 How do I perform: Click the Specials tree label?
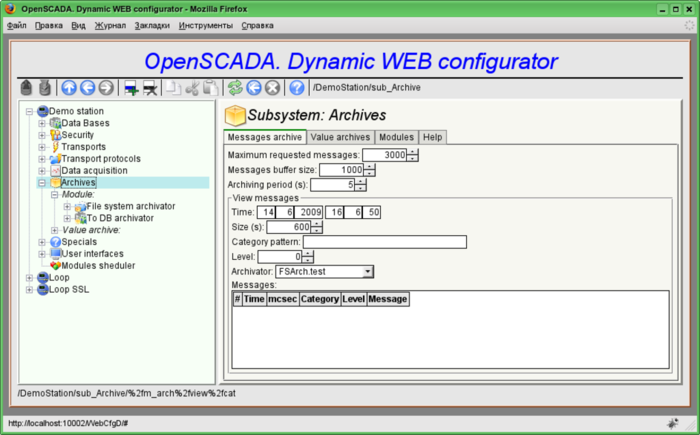(79, 242)
